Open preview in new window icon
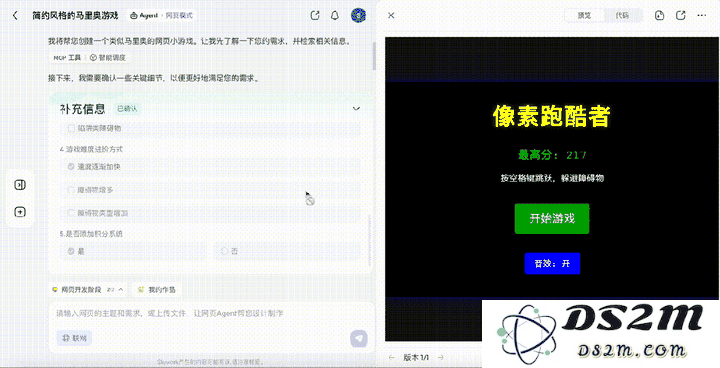This screenshot has width=720, height=368. [681, 16]
